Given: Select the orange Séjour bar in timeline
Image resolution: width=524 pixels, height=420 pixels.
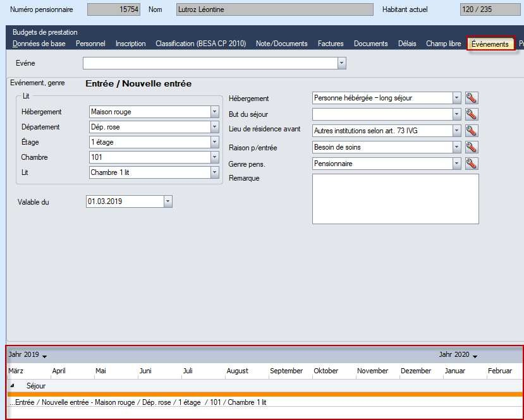Looking at the screenshot, I should [x=265, y=394].
